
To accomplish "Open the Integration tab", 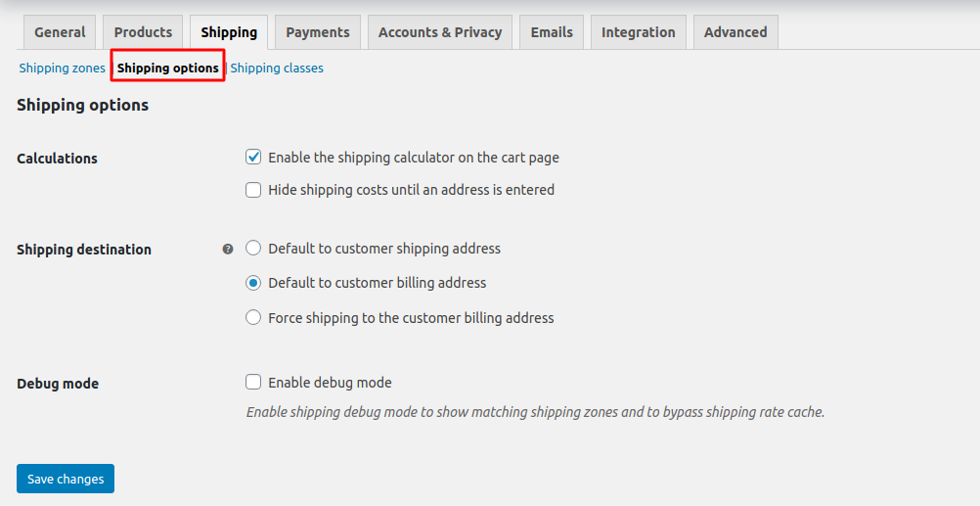I will (638, 32).
